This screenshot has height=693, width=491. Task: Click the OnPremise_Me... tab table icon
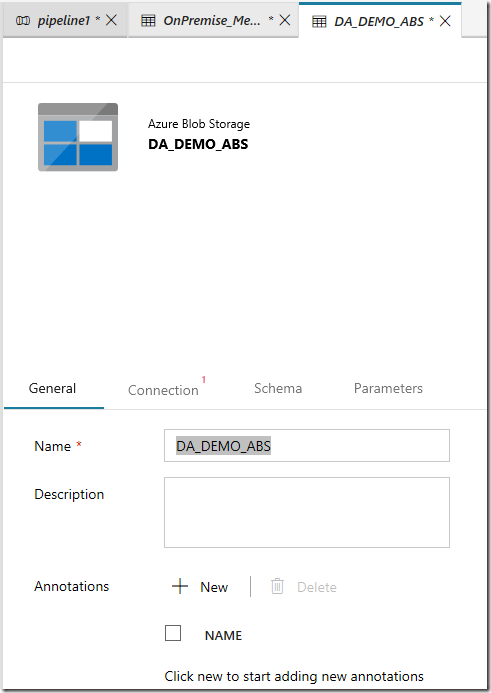(x=148, y=20)
